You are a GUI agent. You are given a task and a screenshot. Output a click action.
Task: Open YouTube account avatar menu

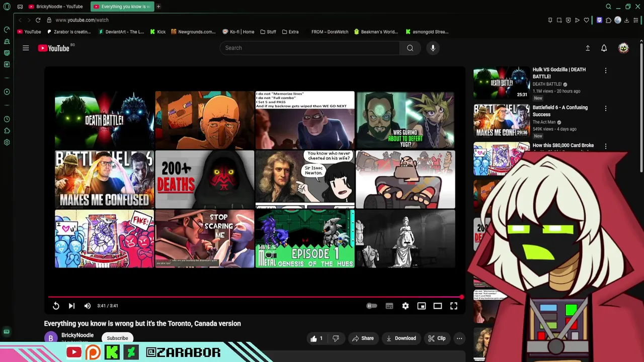coord(623,48)
